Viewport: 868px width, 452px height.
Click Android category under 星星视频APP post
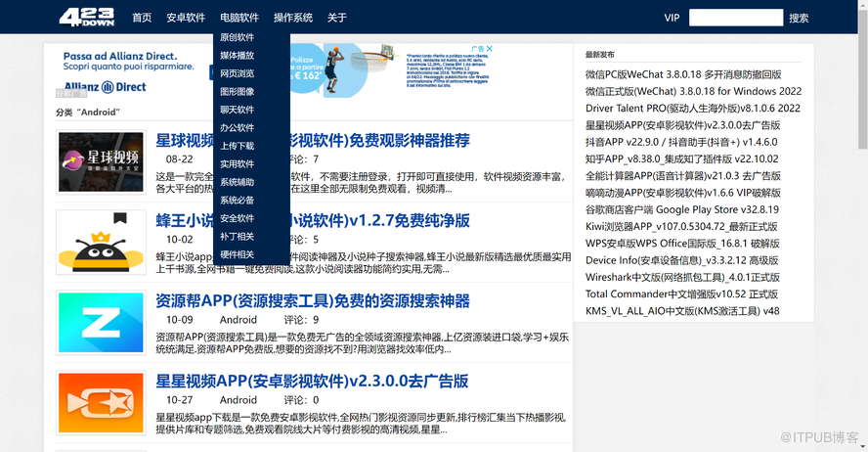pos(239,400)
